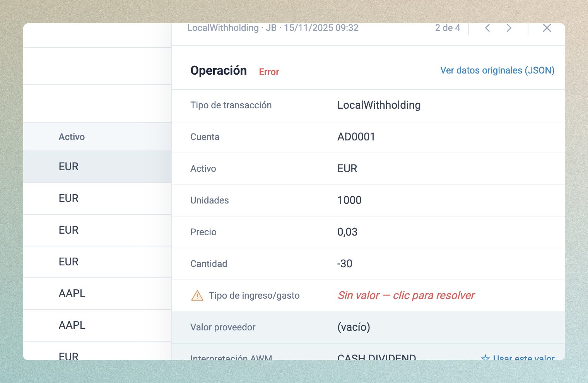Click the Cuenta value AD0001
588x383 pixels.
[356, 137]
